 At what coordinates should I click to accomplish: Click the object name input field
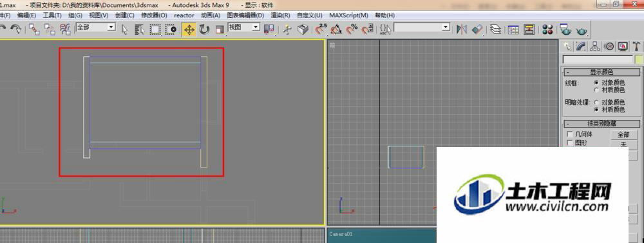coord(598,59)
